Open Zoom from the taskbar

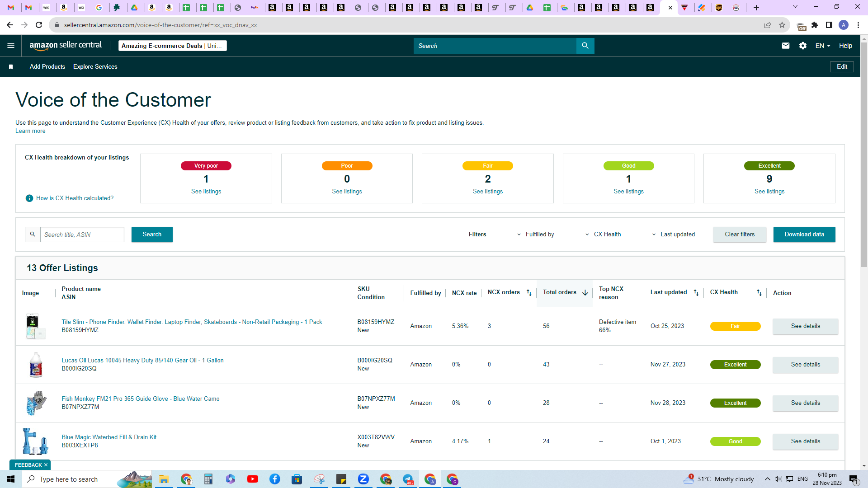[363, 479]
